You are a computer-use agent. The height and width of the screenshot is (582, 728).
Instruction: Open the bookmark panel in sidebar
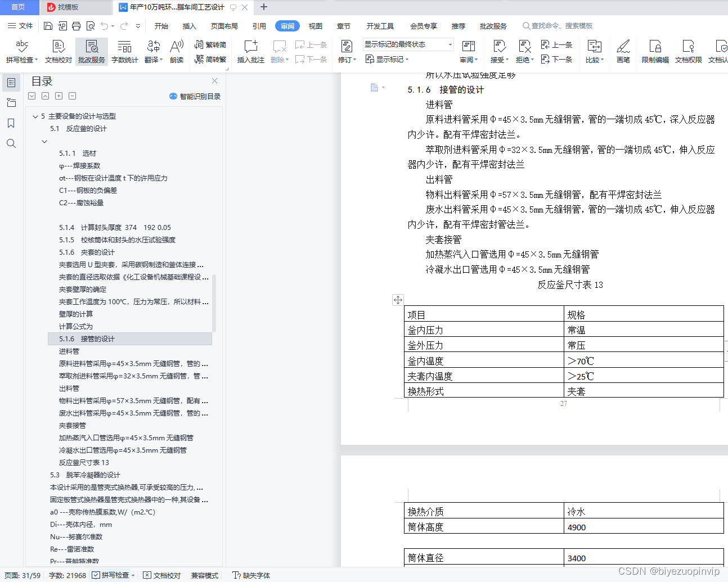click(11, 123)
